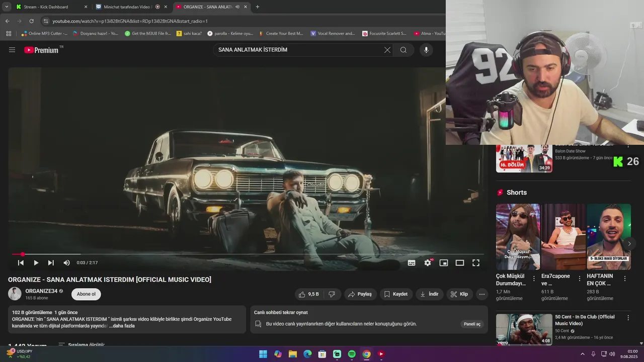Toggle theater mode view
Image resolution: width=644 pixels, height=362 pixels.
click(460, 263)
